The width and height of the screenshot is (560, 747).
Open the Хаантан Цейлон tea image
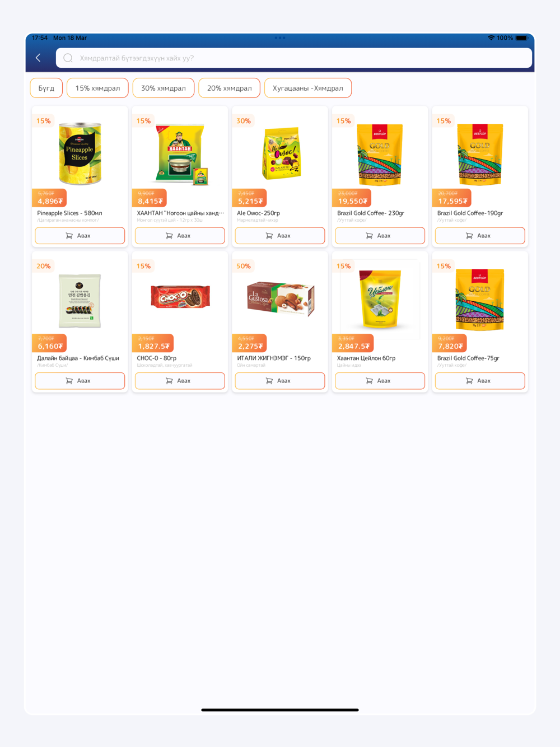click(x=380, y=299)
